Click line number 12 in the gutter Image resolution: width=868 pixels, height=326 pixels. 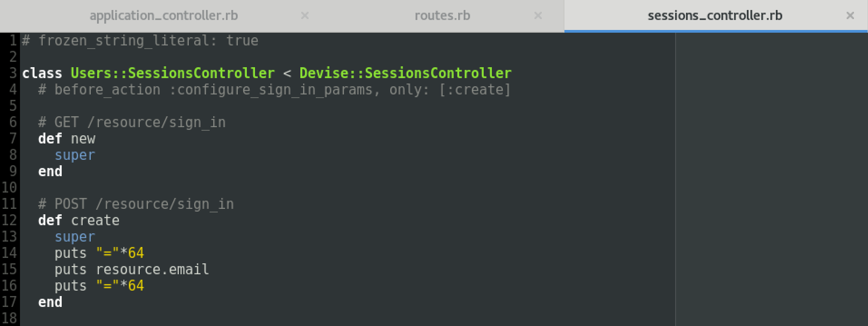pyautogui.click(x=10, y=220)
